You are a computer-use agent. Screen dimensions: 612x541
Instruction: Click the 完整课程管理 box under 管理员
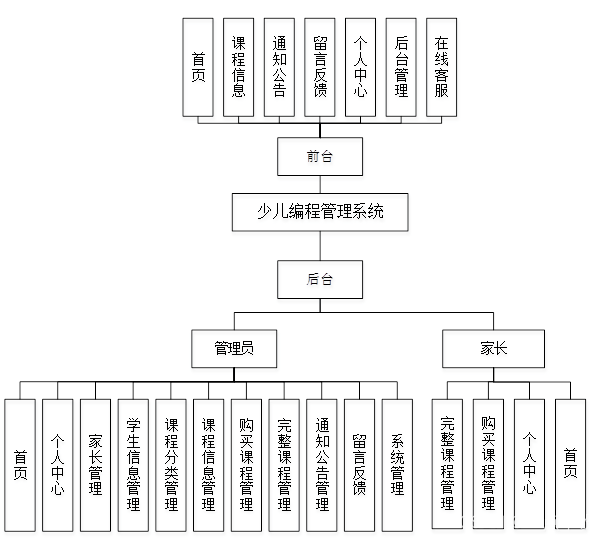pos(284,465)
